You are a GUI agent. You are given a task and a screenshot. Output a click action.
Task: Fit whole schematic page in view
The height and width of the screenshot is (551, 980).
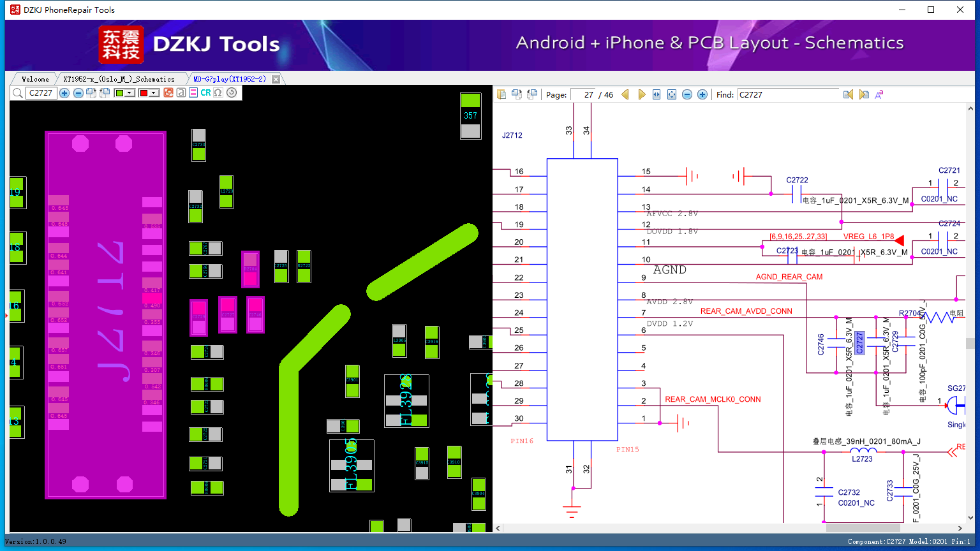672,94
